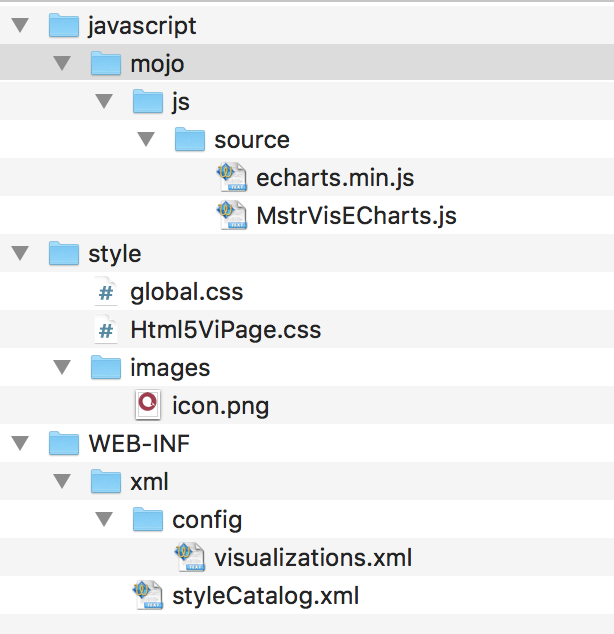The height and width of the screenshot is (634, 614).
Task: Select the js folder label
Action: tap(181, 102)
